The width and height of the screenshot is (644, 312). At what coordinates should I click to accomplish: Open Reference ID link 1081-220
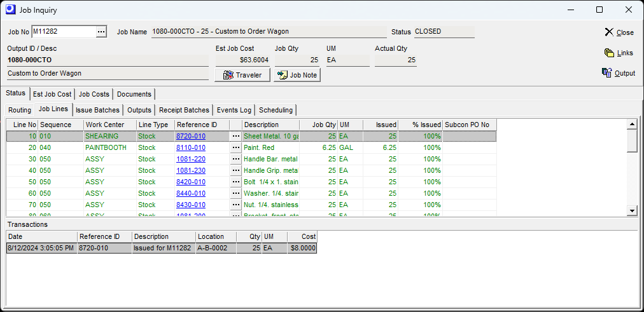coord(191,159)
